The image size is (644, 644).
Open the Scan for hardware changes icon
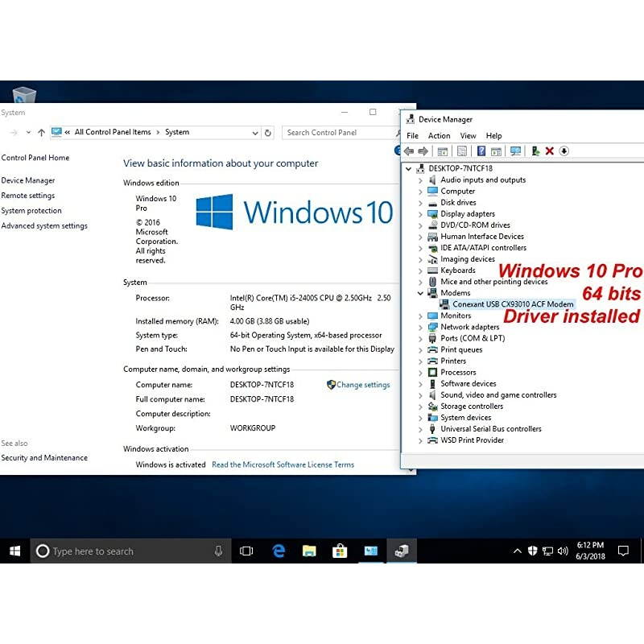(x=515, y=151)
